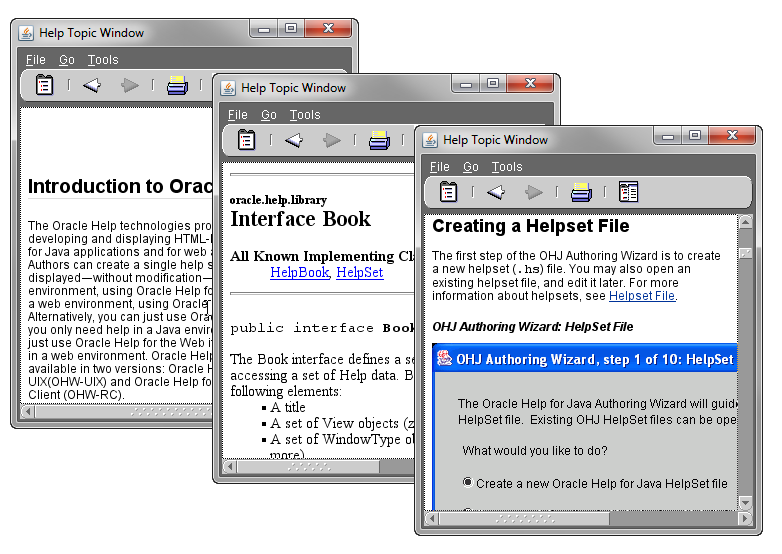The height and width of the screenshot is (554, 782).
Task: Click 'OHJ Authoring Wizard, step 1 of 10' title
Action: (594, 360)
